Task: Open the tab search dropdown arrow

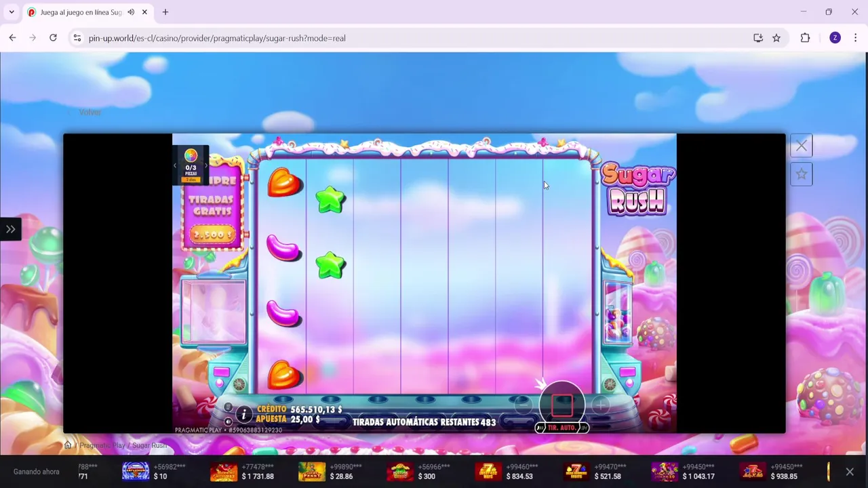Action: point(12,12)
